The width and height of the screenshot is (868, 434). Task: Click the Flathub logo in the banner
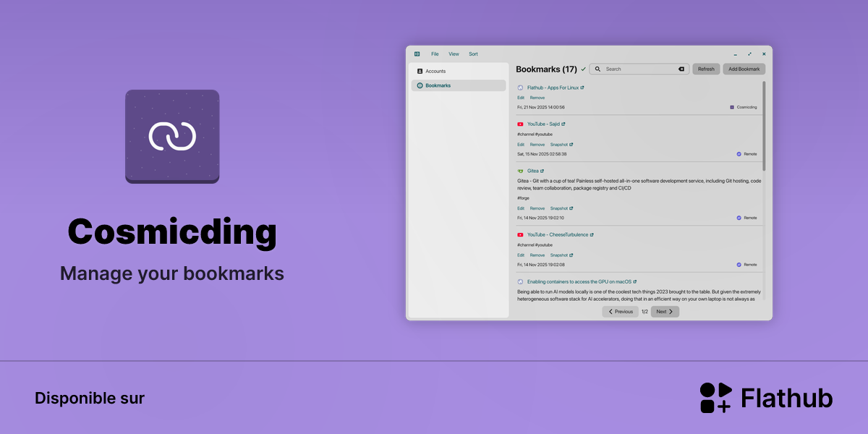point(766,398)
